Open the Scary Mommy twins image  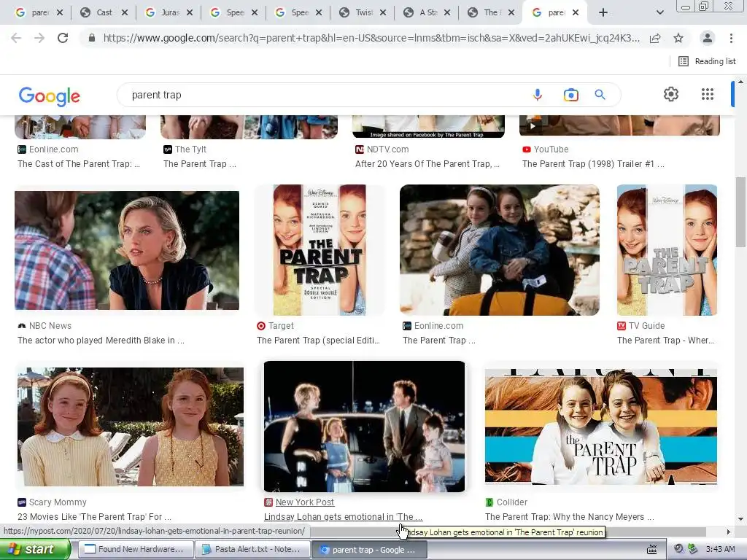[131, 427]
